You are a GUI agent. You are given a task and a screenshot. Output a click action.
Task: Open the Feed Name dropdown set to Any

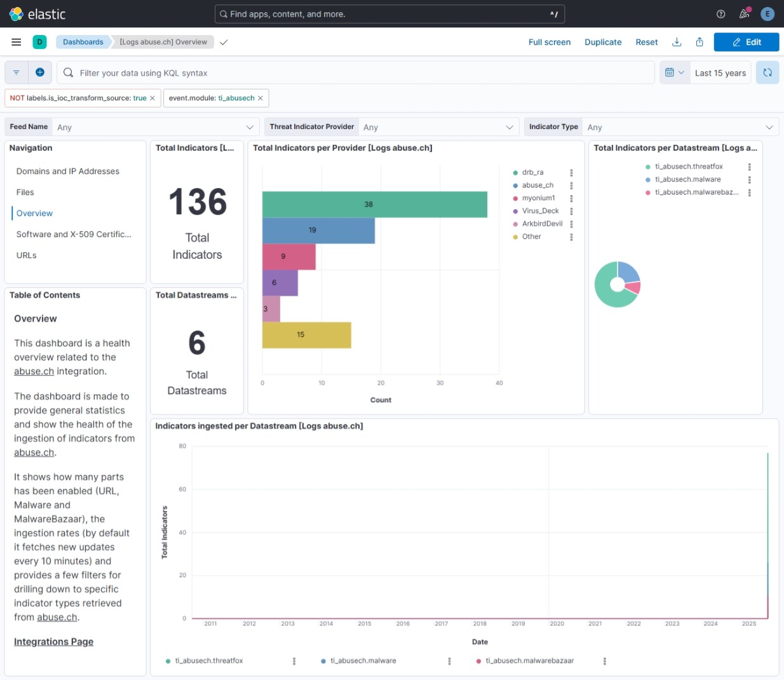(x=152, y=126)
